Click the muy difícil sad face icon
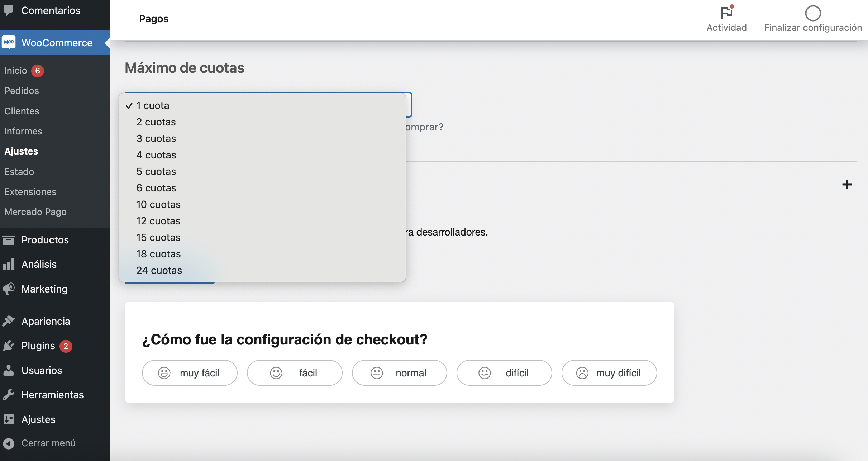868x461 pixels. (x=582, y=373)
